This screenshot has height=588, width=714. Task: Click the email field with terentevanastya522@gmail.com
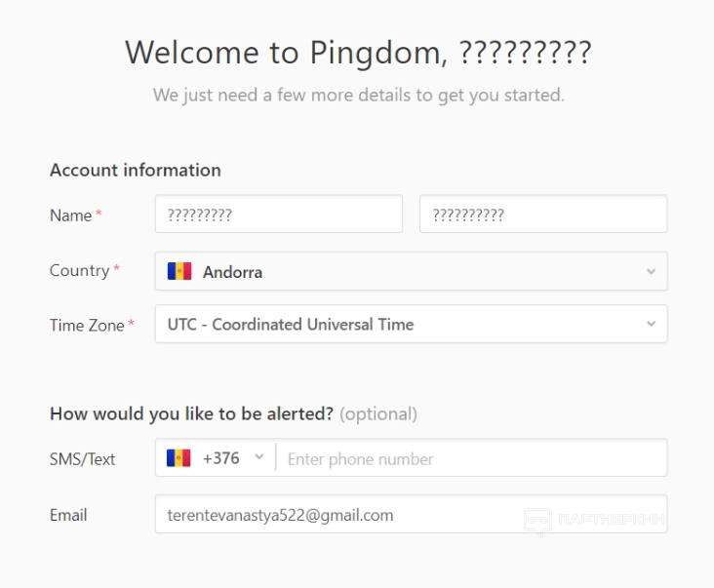point(410,515)
